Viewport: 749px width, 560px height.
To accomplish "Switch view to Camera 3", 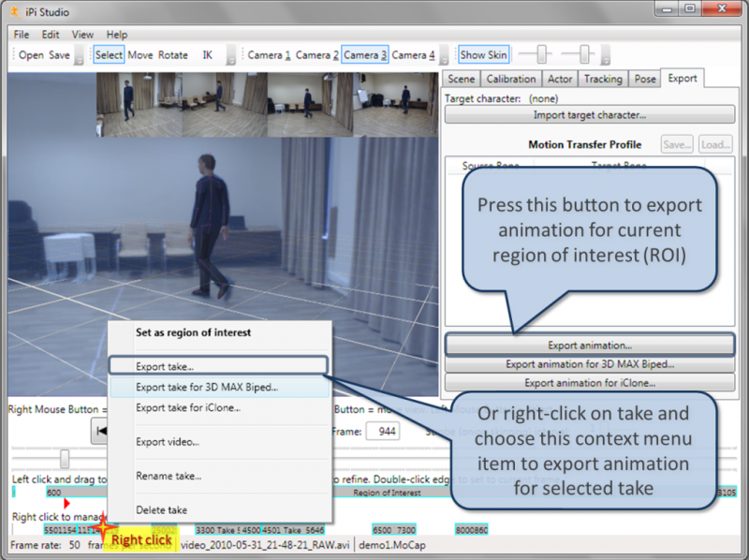I will click(365, 55).
